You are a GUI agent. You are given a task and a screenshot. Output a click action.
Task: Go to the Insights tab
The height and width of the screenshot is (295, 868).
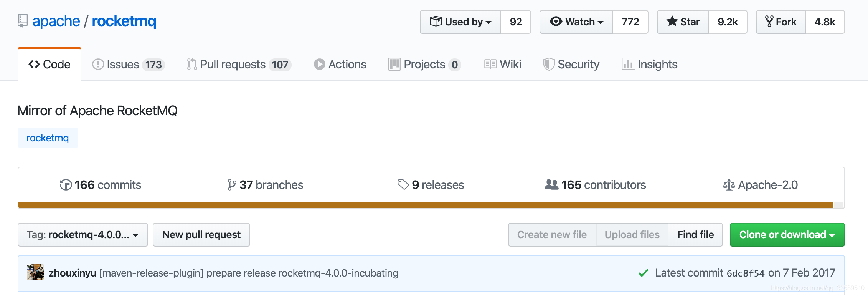pyautogui.click(x=650, y=65)
